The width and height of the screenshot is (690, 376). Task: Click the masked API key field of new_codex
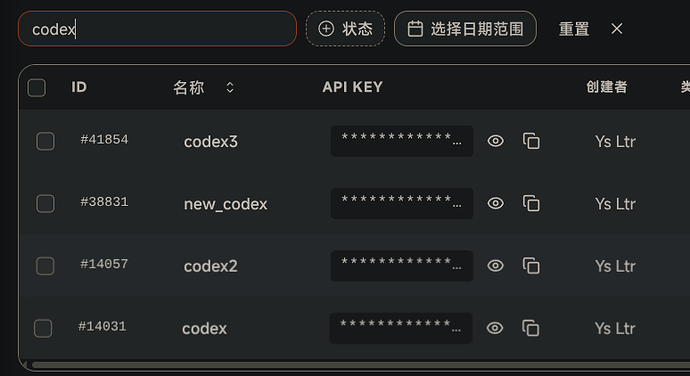[402, 203]
